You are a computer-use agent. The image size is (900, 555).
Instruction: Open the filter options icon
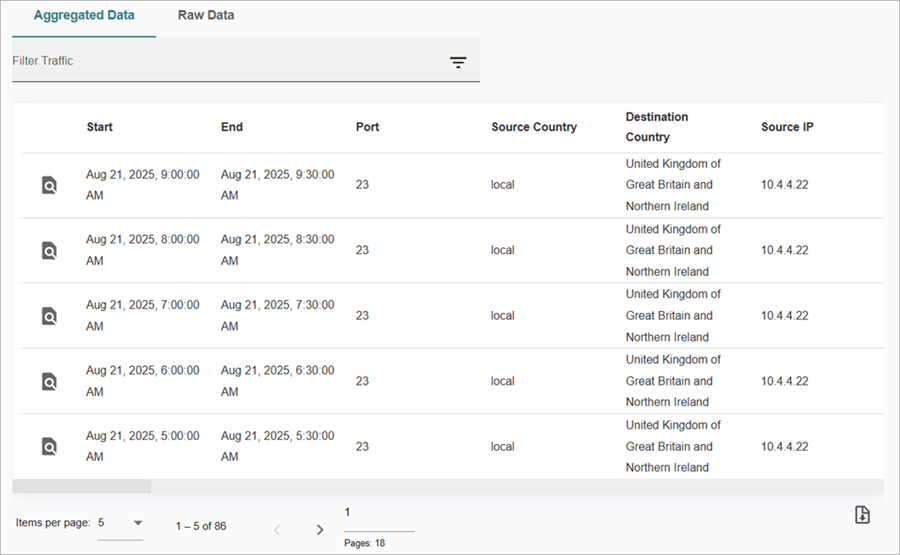tap(458, 63)
